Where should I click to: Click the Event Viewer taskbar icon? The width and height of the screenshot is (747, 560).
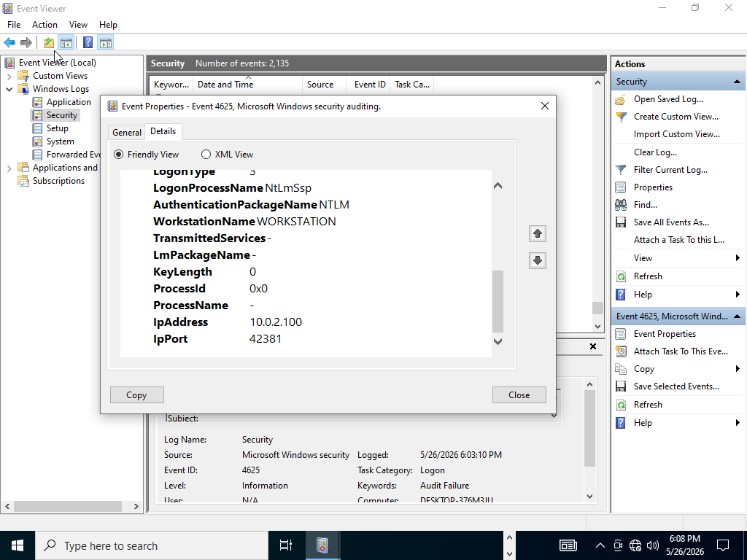pyautogui.click(x=322, y=545)
